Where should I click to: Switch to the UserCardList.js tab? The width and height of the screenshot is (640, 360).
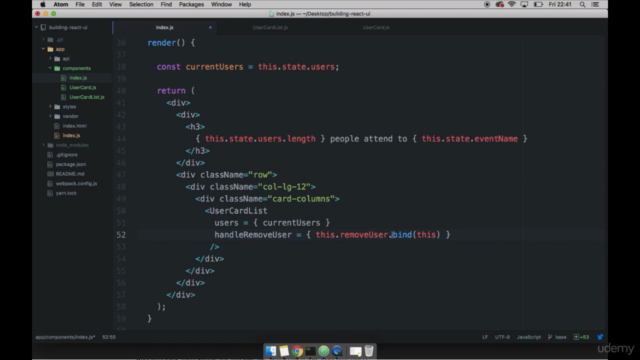click(270, 27)
